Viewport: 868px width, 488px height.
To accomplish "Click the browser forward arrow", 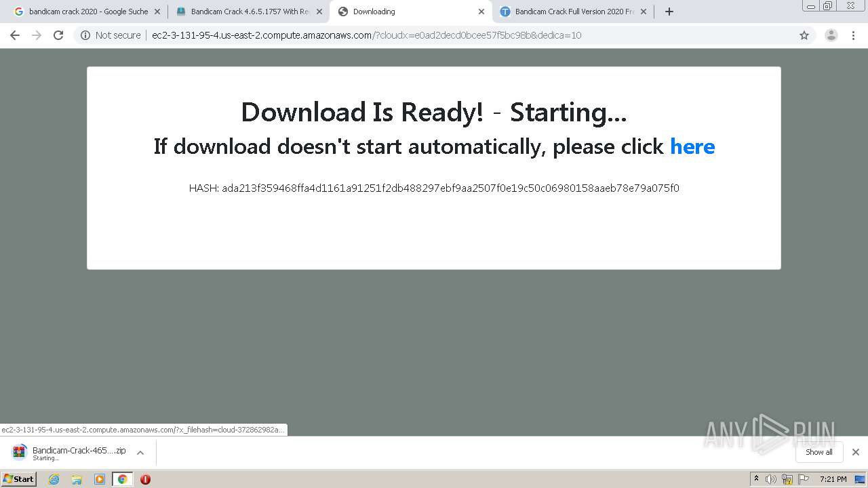I will point(37,35).
